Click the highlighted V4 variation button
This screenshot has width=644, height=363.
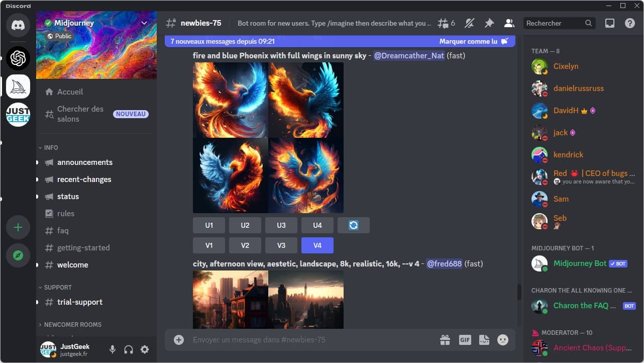click(x=317, y=245)
